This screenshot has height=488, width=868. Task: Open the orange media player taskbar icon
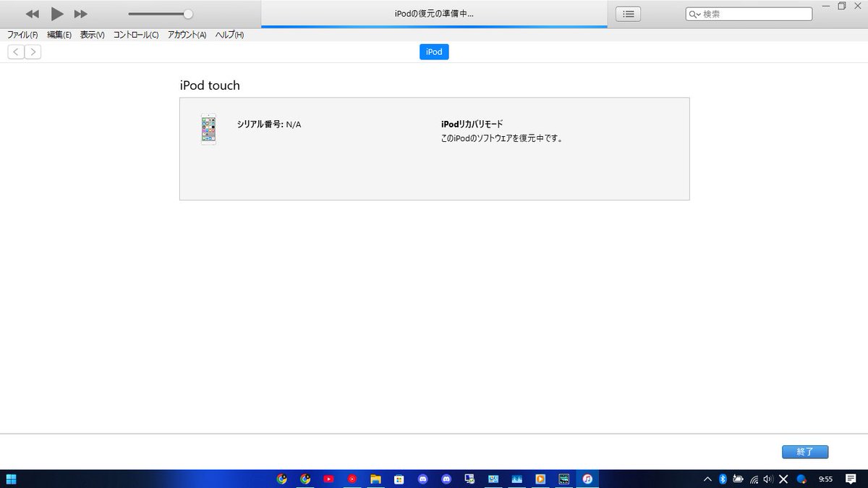[x=540, y=479]
